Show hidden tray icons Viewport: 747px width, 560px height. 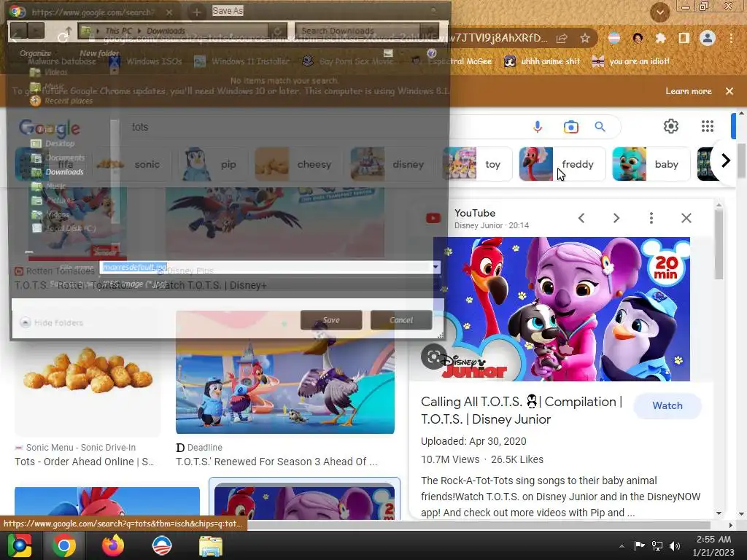click(x=622, y=546)
